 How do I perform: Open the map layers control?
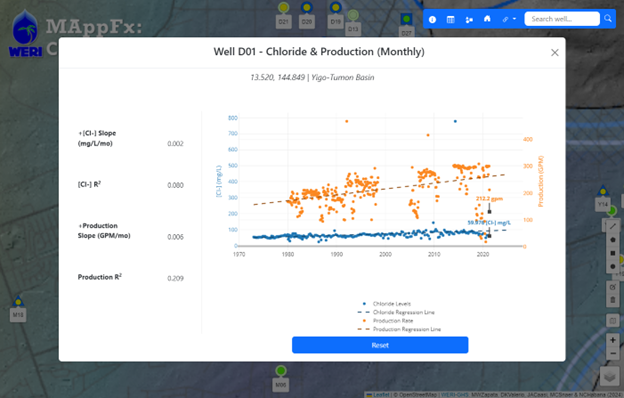[610, 376]
